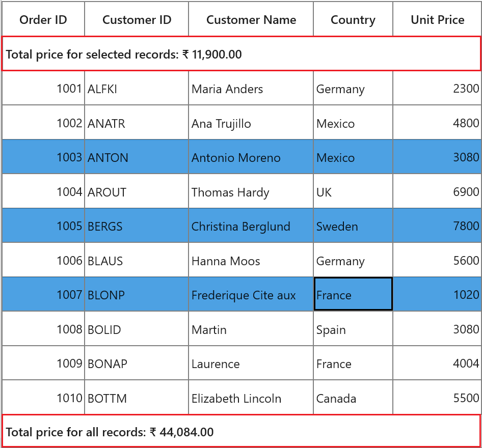Select unit price 1020
The image size is (482, 448).
pyautogui.click(x=437, y=294)
